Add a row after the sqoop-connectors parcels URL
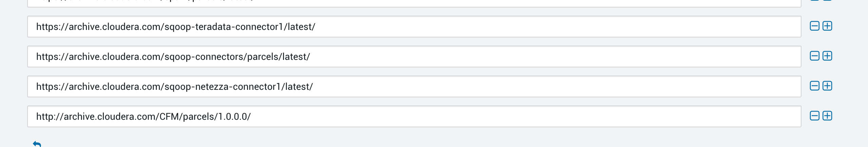The image size is (868, 147). 827,56
